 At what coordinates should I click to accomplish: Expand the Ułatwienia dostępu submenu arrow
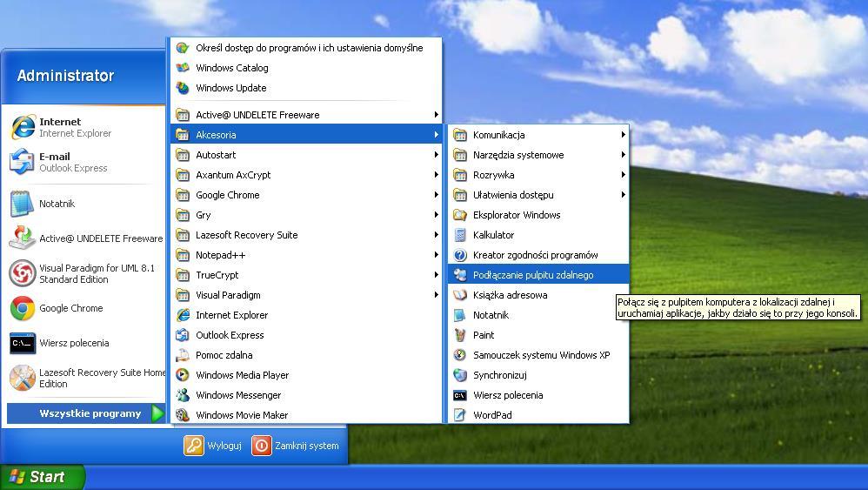coord(624,195)
